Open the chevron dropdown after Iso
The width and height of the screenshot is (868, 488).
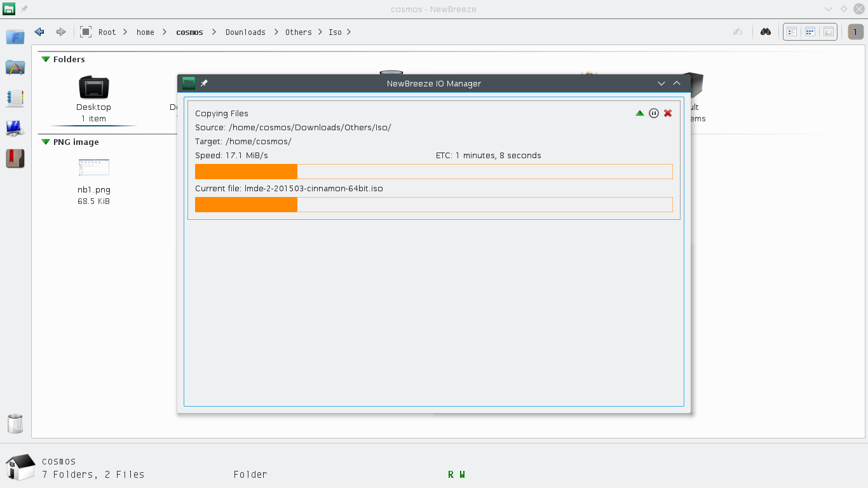[349, 32]
